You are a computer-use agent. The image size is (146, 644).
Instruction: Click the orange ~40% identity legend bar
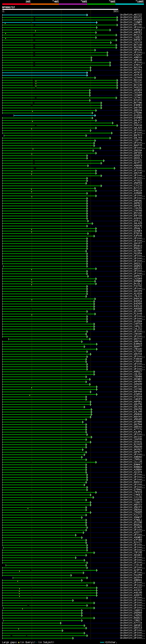[x=45, y=4]
